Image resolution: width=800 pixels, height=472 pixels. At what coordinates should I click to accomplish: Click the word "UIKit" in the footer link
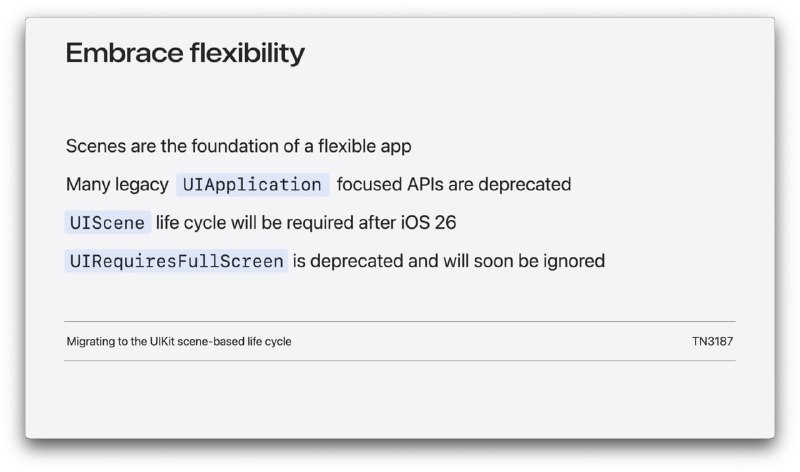162,341
